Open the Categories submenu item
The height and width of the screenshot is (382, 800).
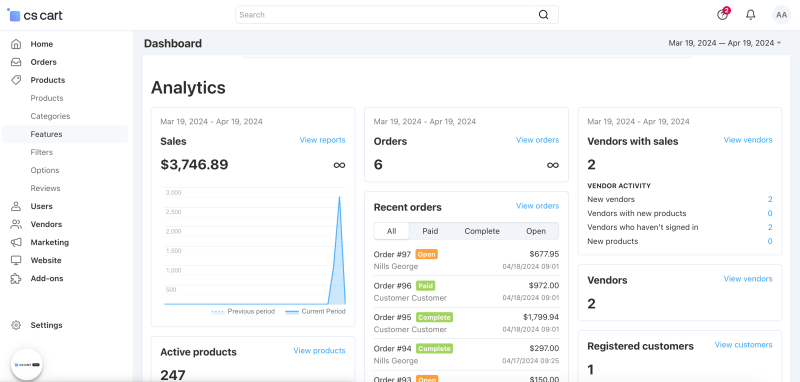pos(50,116)
